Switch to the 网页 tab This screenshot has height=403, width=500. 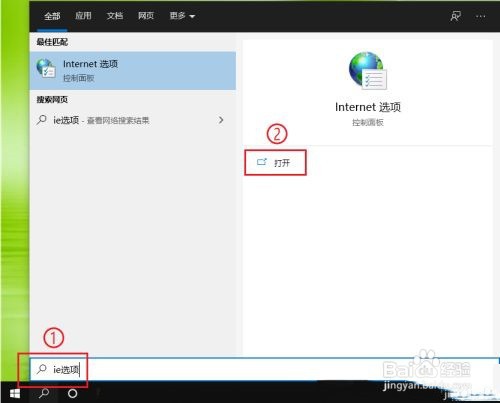pos(146,16)
